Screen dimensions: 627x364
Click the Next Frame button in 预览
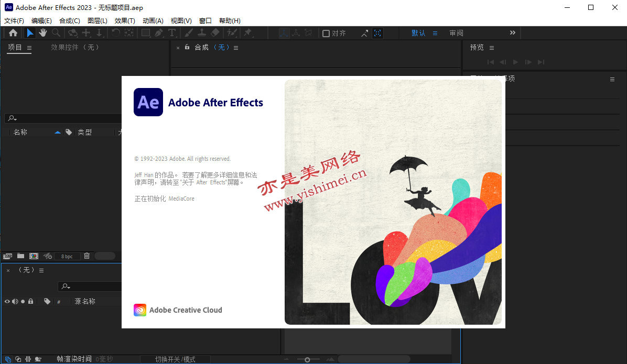pyautogui.click(x=528, y=62)
